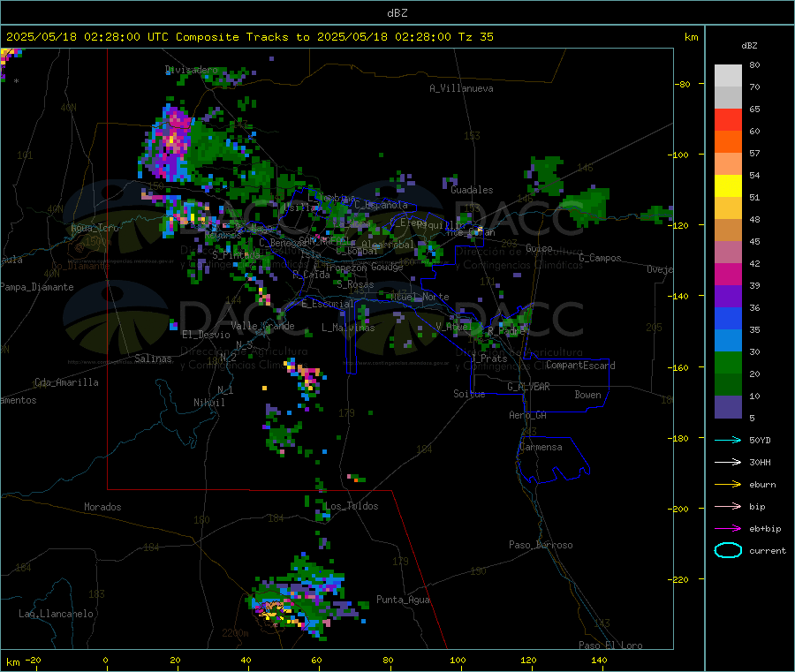Select the pink bip arrow symbol

(x=728, y=506)
